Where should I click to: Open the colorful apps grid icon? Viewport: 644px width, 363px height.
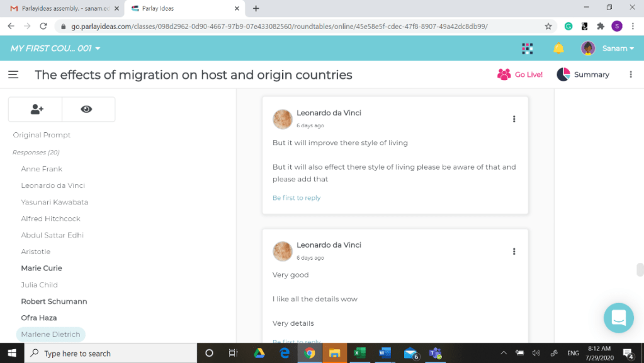528,49
